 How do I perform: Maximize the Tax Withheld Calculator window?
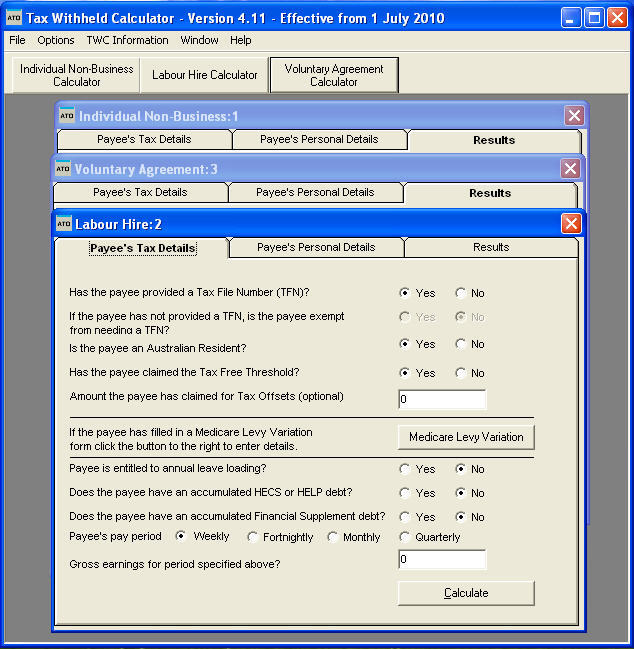pyautogui.click(x=594, y=18)
